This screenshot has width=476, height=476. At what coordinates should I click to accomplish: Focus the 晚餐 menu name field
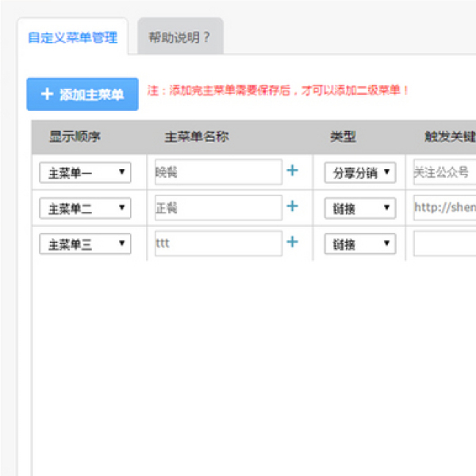[x=218, y=171]
